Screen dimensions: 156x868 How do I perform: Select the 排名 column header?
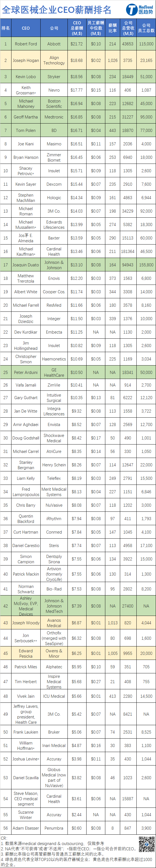pyautogui.click(x=5, y=28)
